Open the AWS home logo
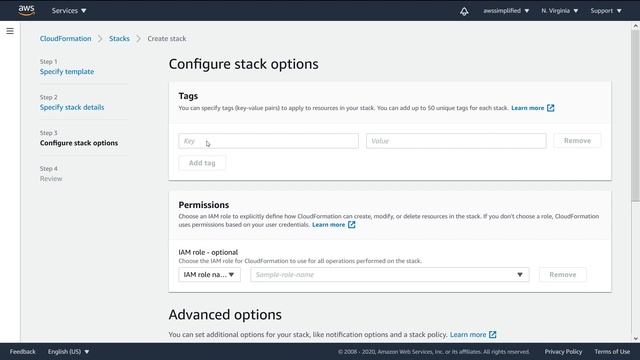The width and height of the screenshot is (640, 360). 27,10
